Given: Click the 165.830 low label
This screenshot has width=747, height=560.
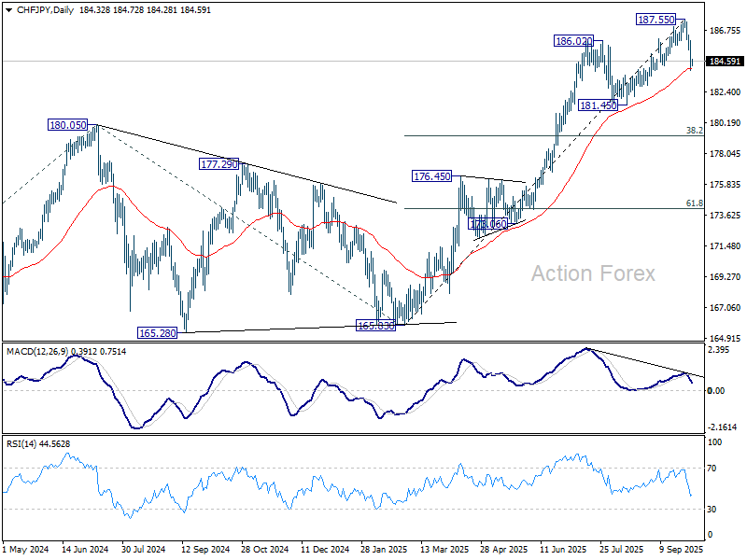Looking at the screenshot, I should click(376, 326).
